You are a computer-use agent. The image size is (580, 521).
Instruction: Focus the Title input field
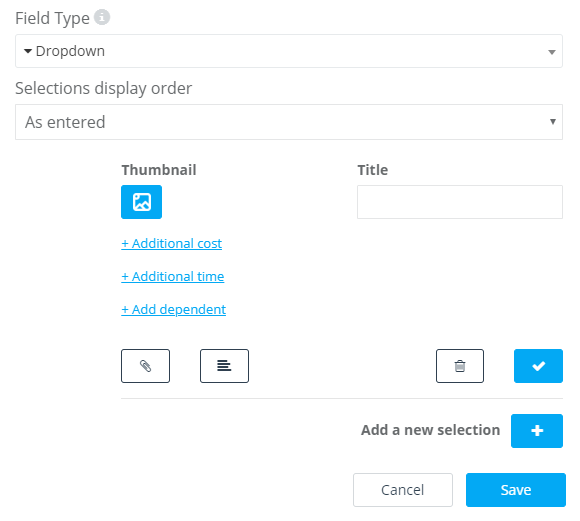point(460,202)
